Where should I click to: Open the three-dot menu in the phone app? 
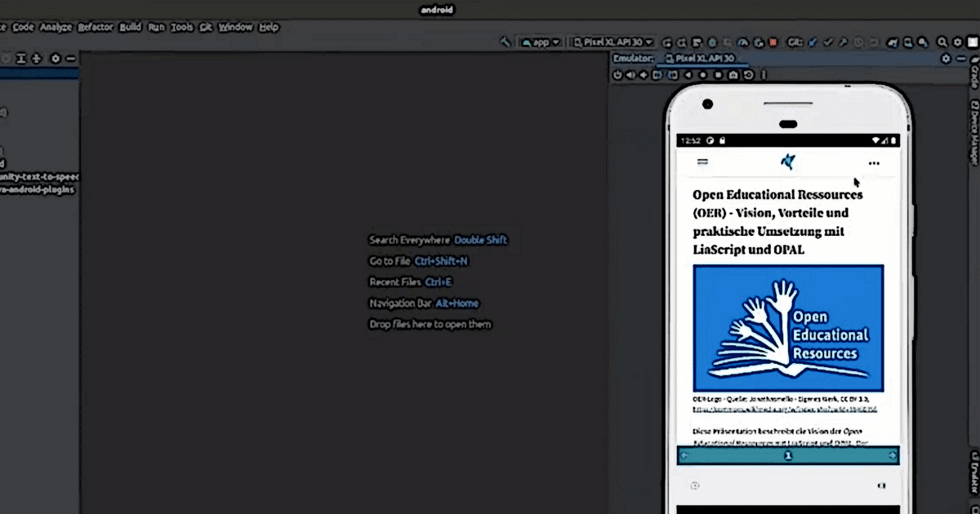[874, 163]
